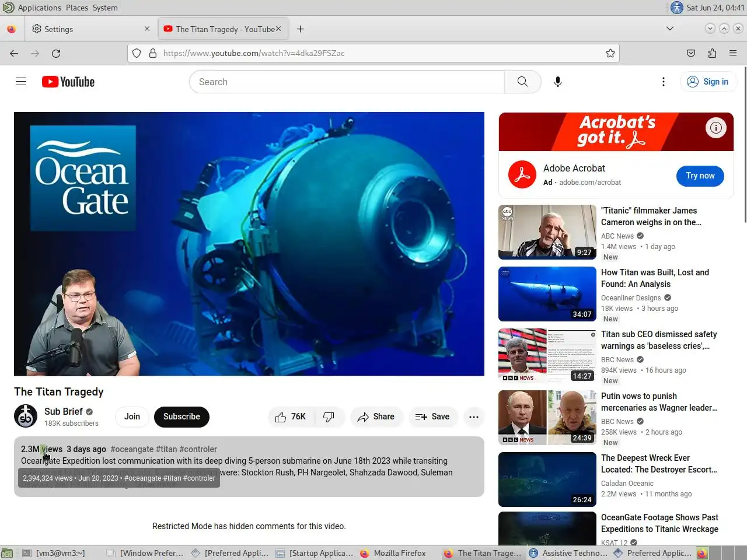Open the YouTube hamburger guide menu
This screenshot has width=747, height=560.
(x=21, y=82)
